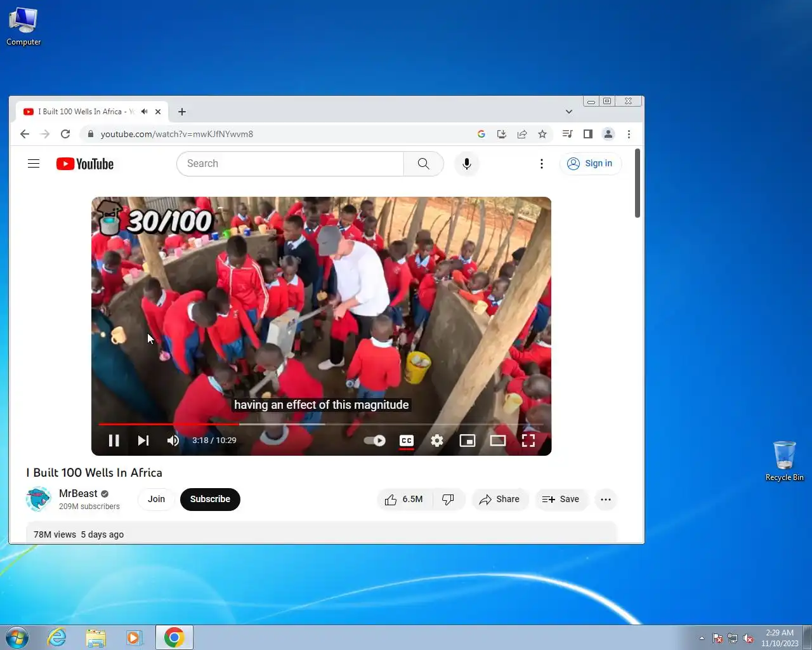Bookmark this tab star
Screen dimensions: 812x650
[x=542, y=134]
